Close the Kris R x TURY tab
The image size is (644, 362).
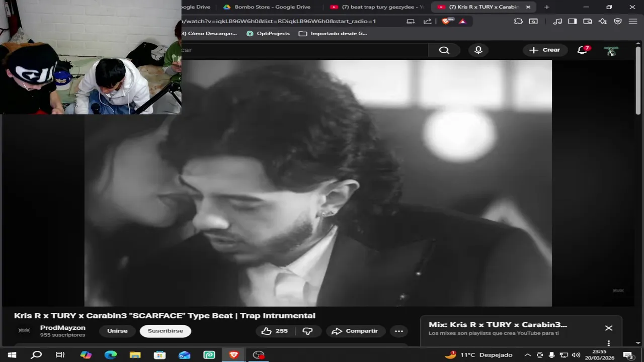tap(528, 7)
